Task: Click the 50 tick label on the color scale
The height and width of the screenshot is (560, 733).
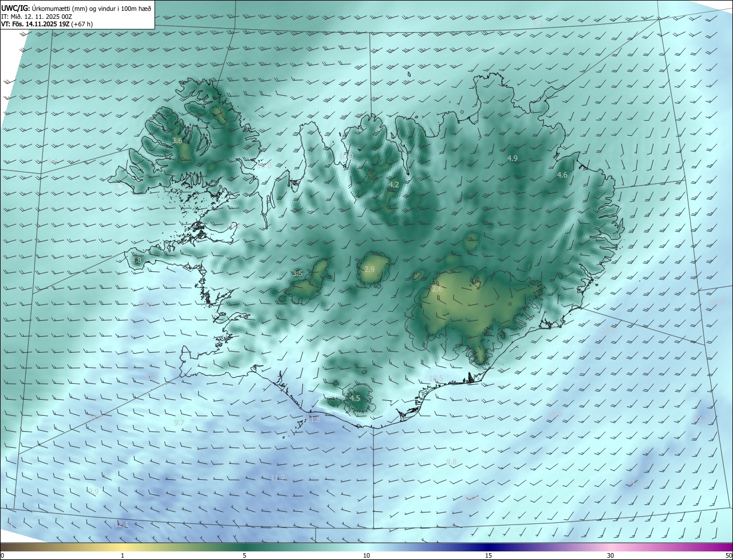Action: click(x=728, y=555)
